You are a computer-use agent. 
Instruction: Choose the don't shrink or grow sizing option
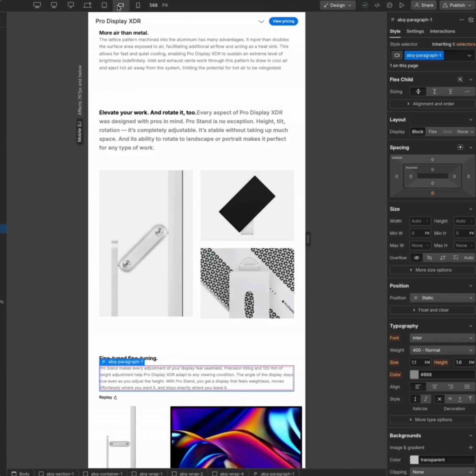[x=451, y=92]
